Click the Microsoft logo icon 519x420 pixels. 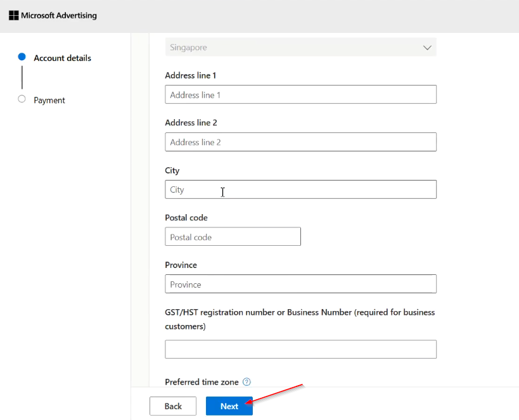(x=13, y=15)
